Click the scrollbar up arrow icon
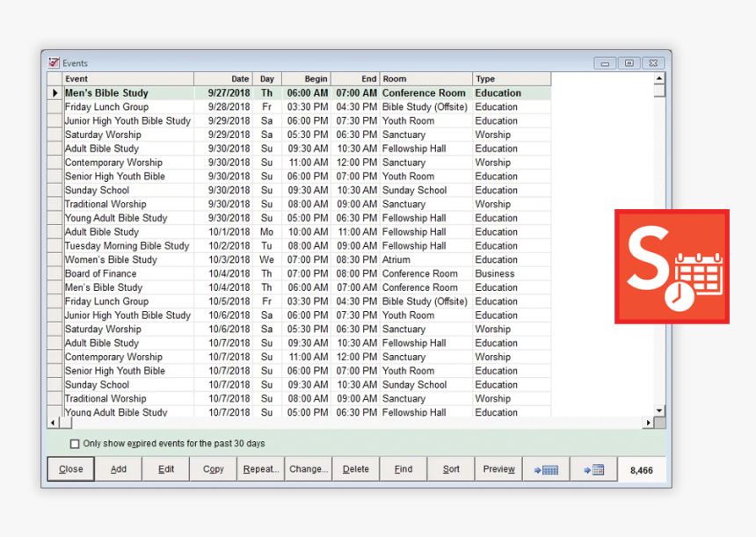 coord(658,78)
